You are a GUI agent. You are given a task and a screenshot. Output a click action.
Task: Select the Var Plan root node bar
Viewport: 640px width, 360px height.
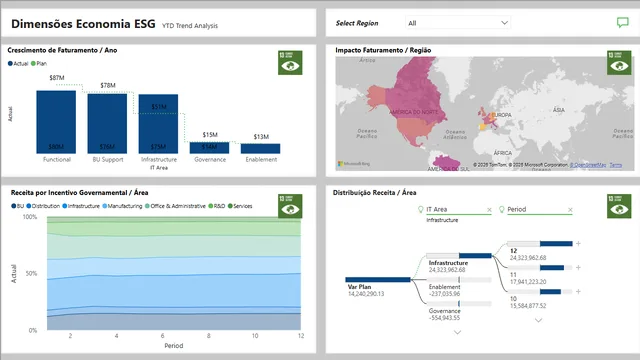378,280
